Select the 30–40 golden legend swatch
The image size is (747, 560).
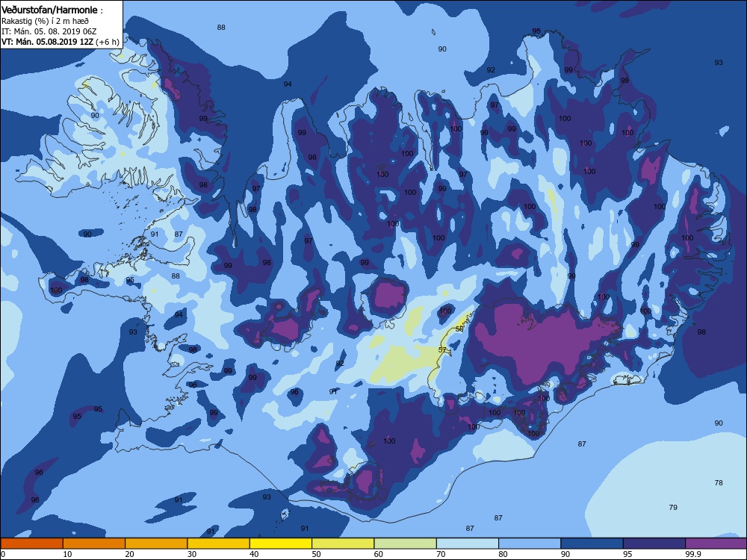pos(219,544)
